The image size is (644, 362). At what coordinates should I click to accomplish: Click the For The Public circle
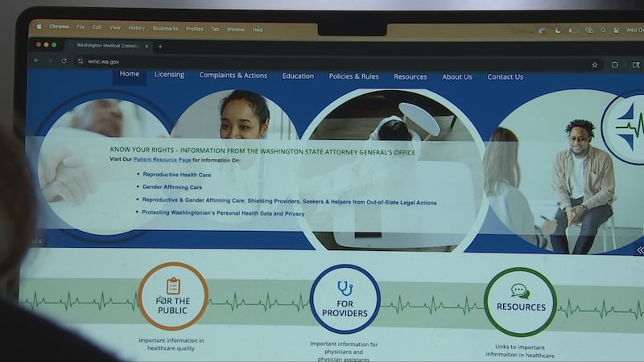173,296
